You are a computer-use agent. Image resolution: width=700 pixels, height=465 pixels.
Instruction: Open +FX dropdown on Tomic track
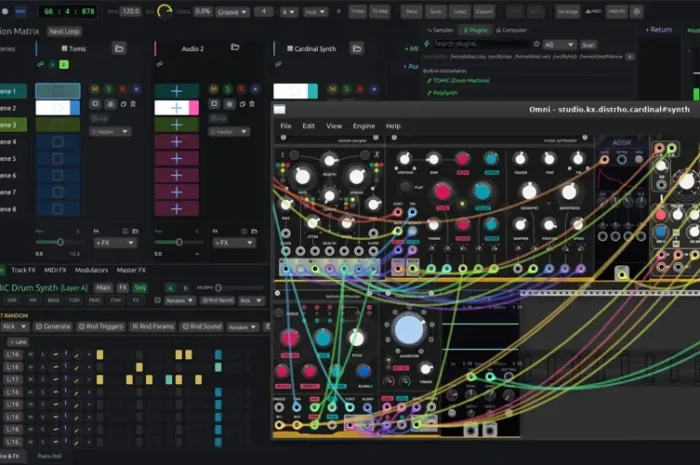click(114, 243)
